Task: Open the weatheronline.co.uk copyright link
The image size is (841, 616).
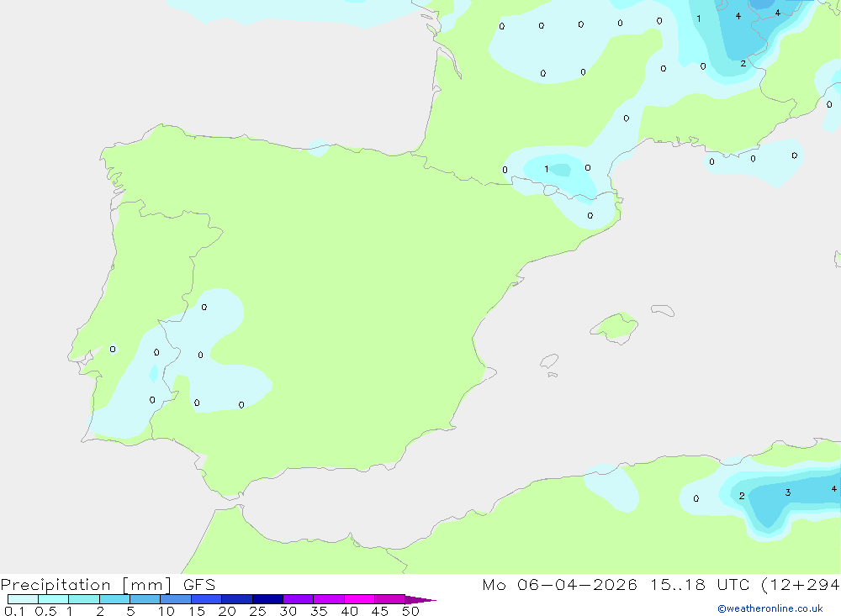Action: [770, 608]
